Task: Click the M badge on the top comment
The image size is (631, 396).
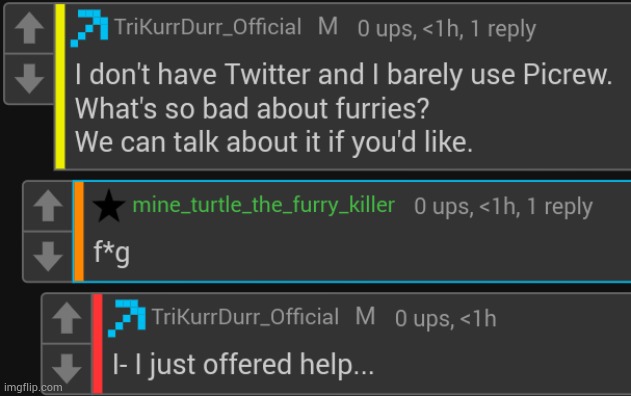Action: pyautogui.click(x=328, y=27)
